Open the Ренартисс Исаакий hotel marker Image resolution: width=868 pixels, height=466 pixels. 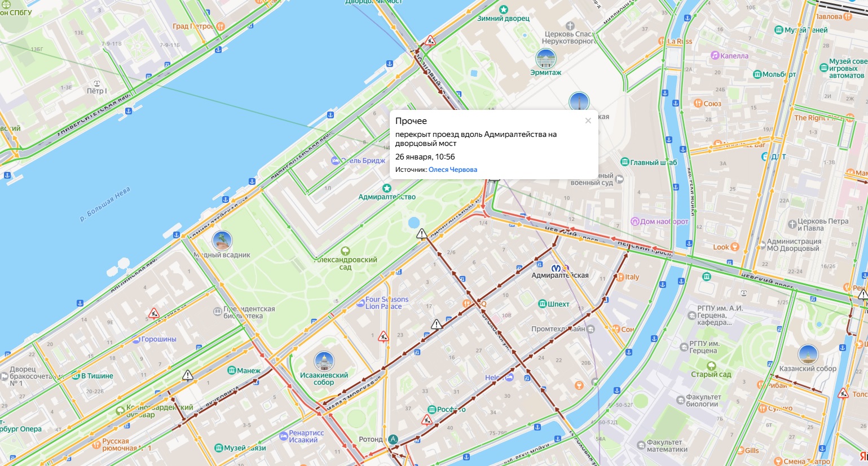tap(284, 436)
